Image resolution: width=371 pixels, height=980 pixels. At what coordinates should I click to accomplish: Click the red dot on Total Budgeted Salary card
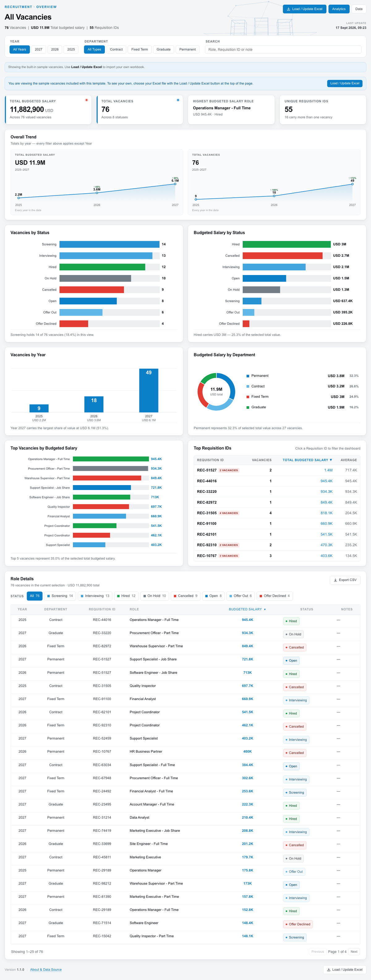coord(86,100)
